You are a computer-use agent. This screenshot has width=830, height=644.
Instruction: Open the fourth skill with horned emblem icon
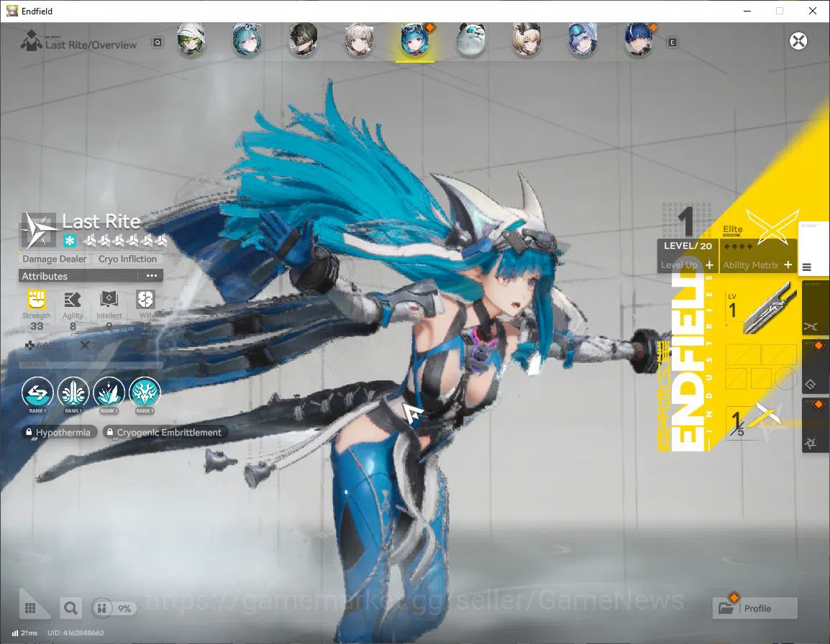(x=145, y=392)
